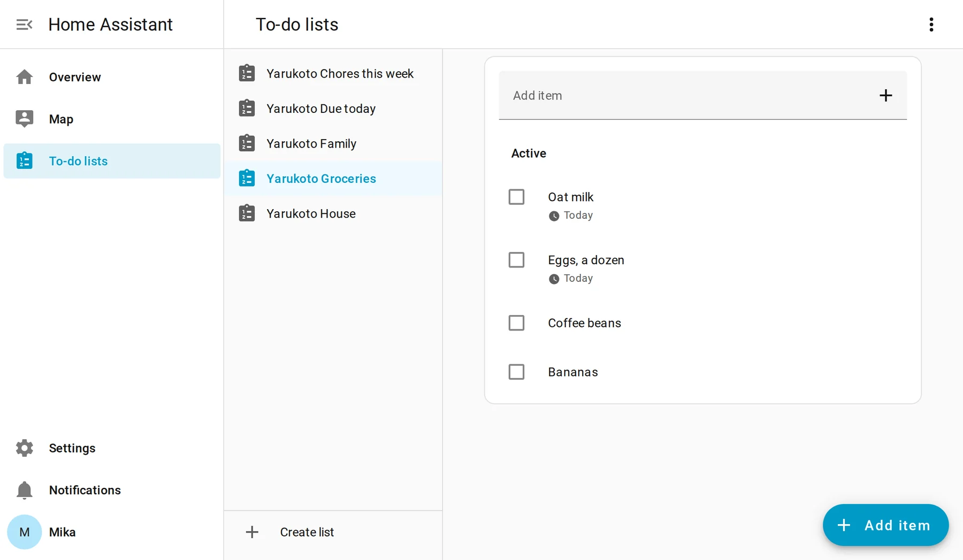The width and height of the screenshot is (963, 560).
Task: Go to the Map page
Action: [112, 119]
